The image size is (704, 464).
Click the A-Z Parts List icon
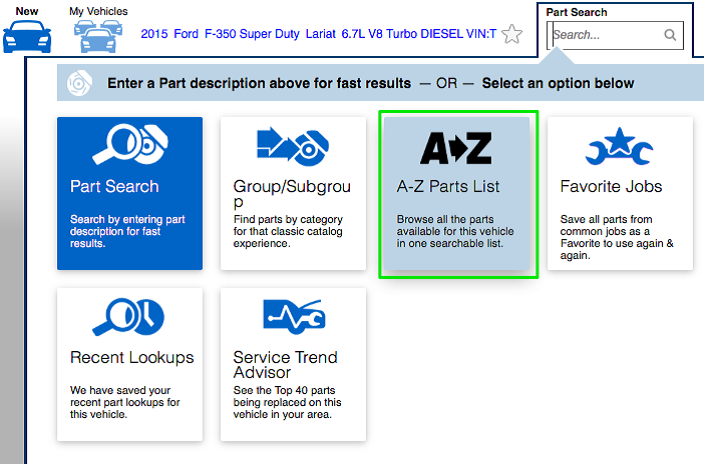pyautogui.click(x=456, y=148)
